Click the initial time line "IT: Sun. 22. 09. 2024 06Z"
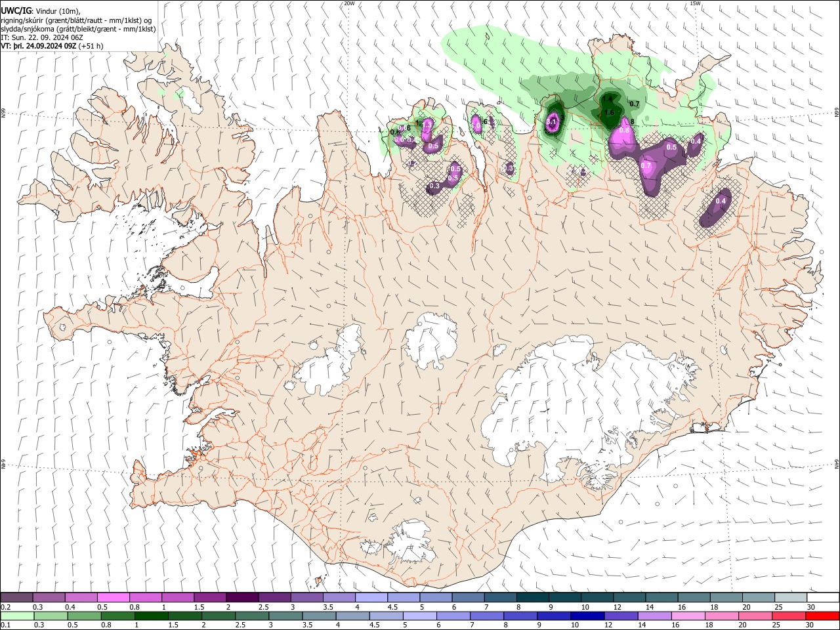Image resolution: width=840 pixels, height=630 pixels. [x=41, y=37]
